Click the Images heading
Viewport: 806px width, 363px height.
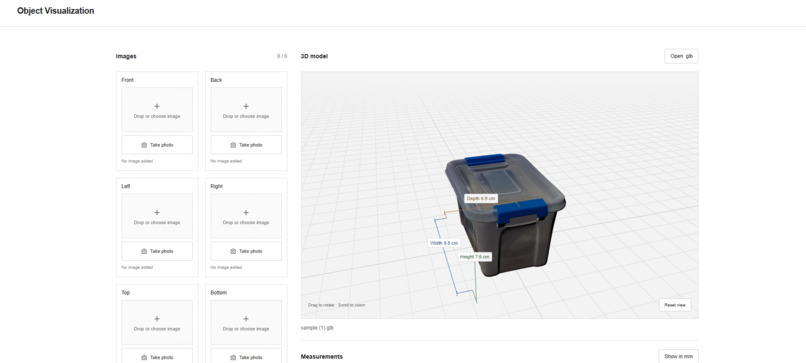pyautogui.click(x=126, y=56)
